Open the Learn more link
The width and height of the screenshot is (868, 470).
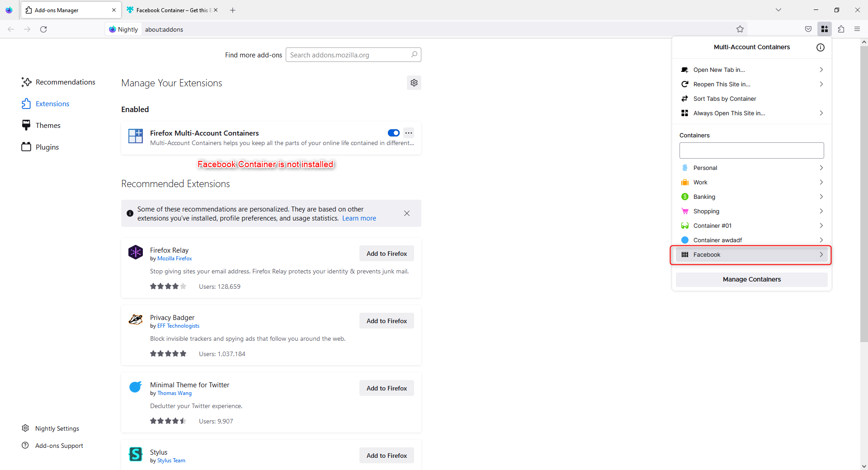coord(359,218)
